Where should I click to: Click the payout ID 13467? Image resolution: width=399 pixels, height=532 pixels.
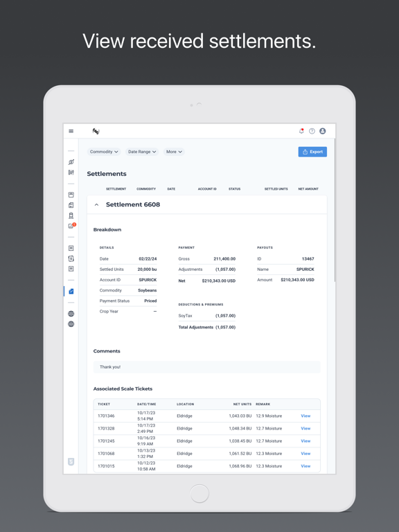[x=308, y=259]
